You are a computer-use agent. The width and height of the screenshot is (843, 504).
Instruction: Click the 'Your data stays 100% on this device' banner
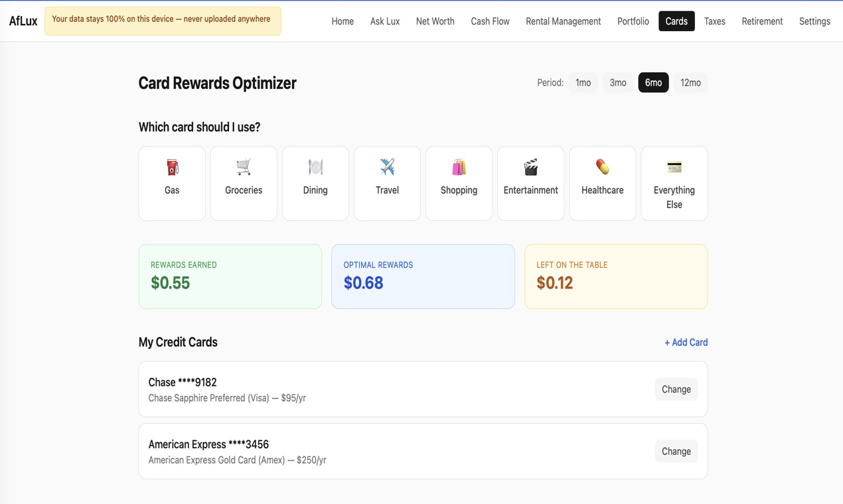click(x=163, y=21)
